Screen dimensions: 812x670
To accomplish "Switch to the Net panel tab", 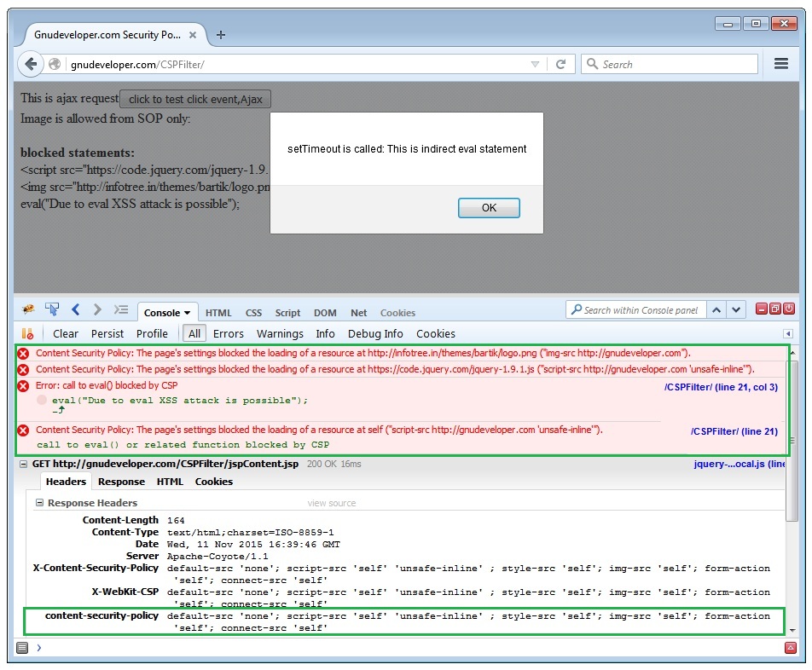I will (x=358, y=313).
